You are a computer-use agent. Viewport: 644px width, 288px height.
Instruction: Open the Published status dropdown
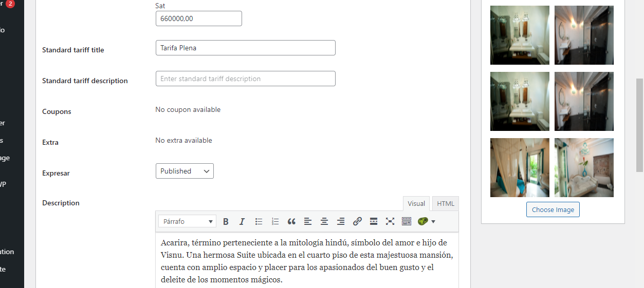(185, 171)
